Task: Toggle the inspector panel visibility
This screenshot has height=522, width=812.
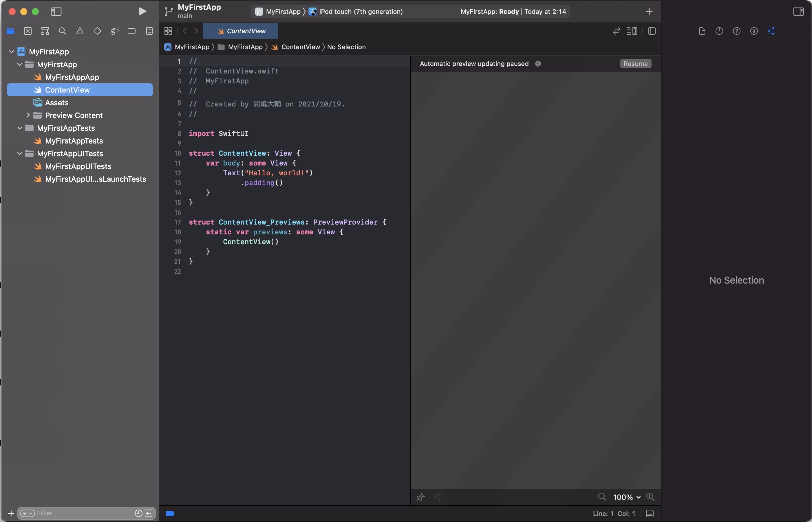Action: click(x=798, y=12)
